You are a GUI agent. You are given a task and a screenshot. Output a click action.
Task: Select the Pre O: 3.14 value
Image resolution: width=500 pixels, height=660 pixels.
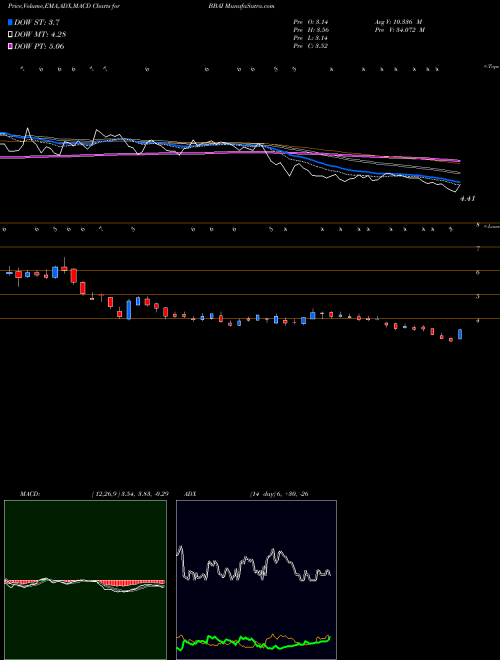[x=311, y=21]
